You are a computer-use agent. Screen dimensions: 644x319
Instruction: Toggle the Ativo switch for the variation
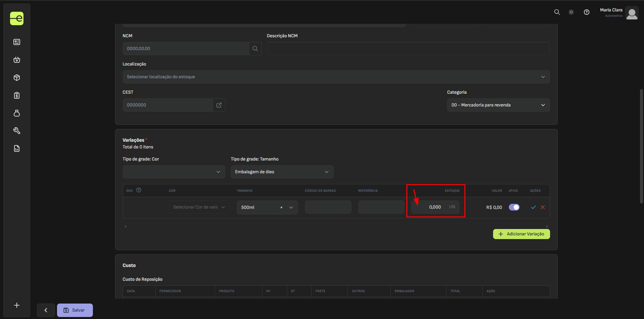click(x=514, y=207)
